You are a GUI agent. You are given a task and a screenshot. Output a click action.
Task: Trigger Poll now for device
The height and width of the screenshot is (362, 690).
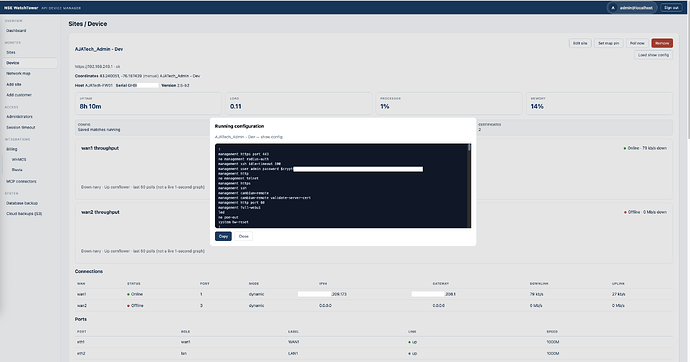click(x=637, y=43)
